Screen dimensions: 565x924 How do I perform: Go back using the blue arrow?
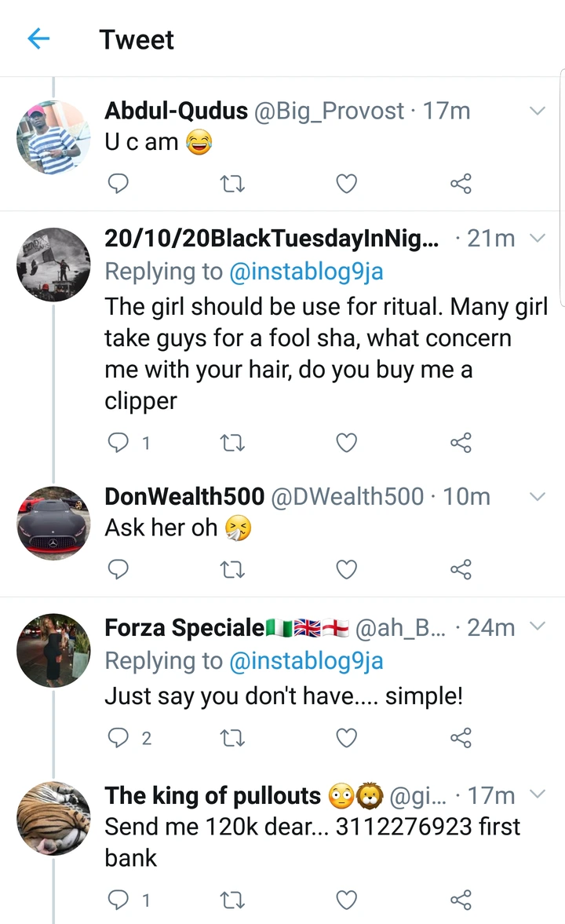click(x=38, y=39)
